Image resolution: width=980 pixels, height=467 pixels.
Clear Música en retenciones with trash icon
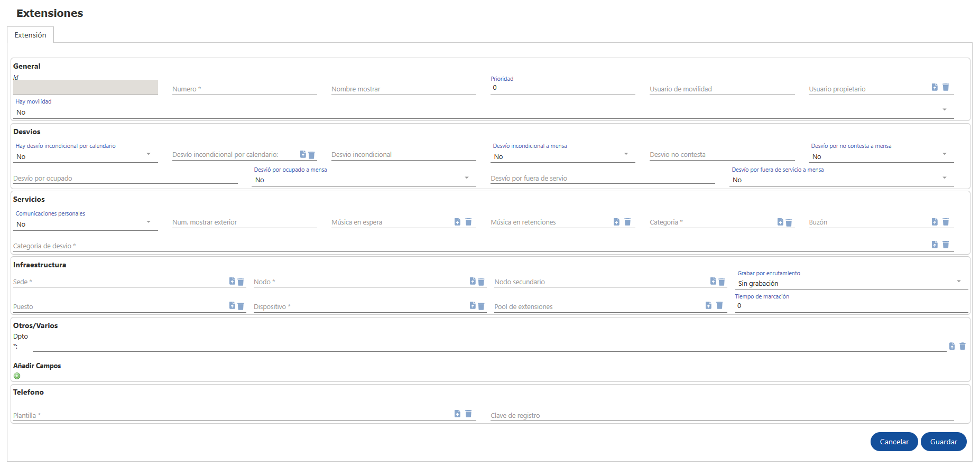(627, 222)
